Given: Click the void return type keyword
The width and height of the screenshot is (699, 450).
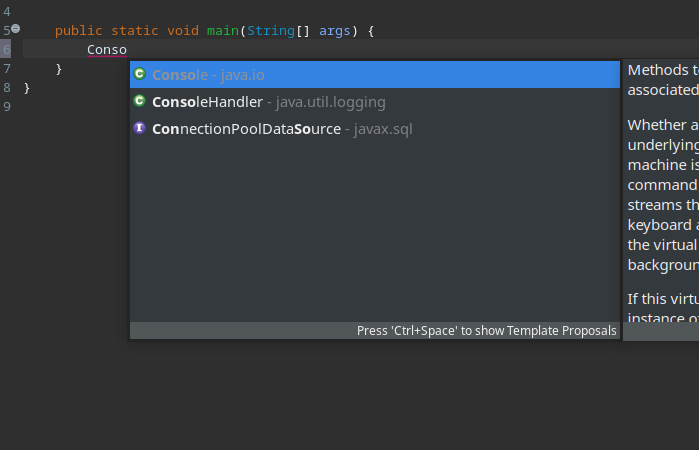Looking at the screenshot, I should (x=183, y=31).
